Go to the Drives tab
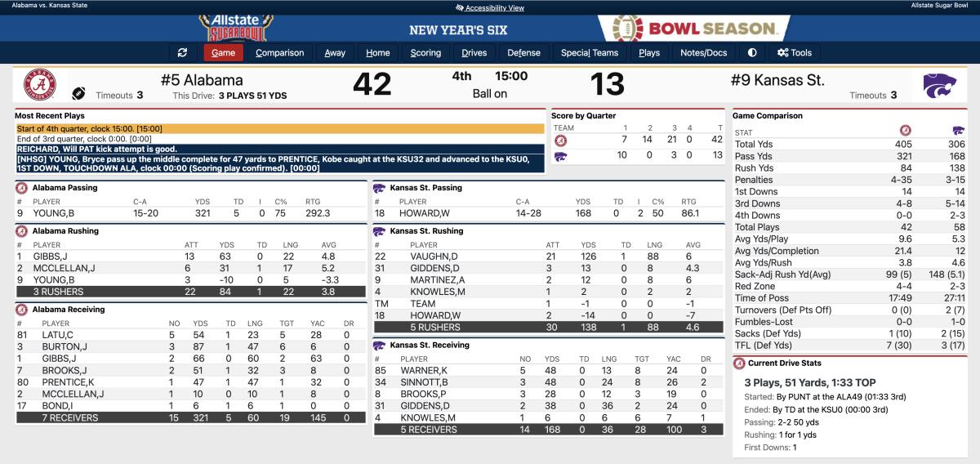Image resolution: width=980 pixels, height=464 pixels. pos(474,53)
